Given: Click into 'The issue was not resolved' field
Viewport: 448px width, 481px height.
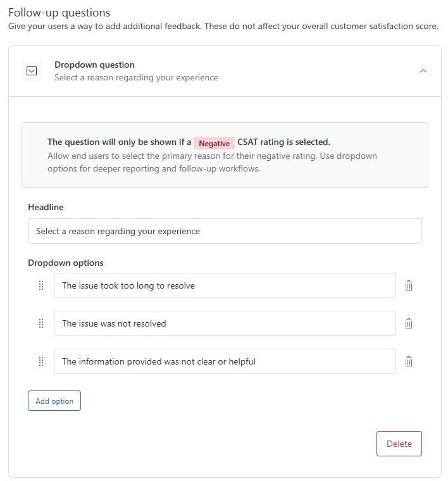Looking at the screenshot, I should (225, 323).
